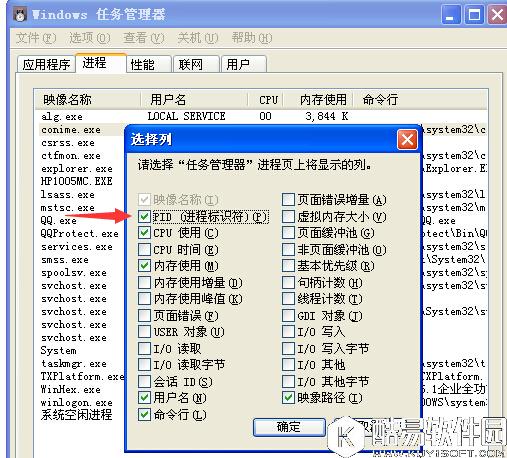
Task: Enable the 页面错误(F) checkbox
Action: tap(144, 315)
